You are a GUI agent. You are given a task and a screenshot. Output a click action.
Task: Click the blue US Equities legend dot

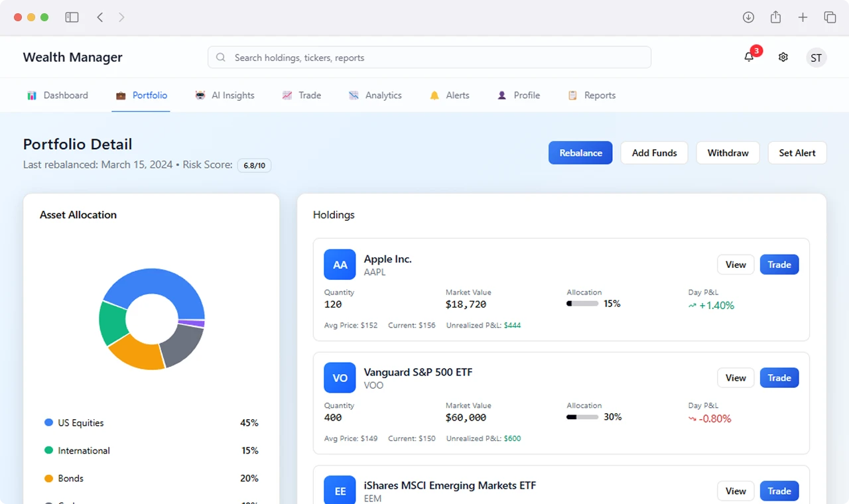[48, 422]
